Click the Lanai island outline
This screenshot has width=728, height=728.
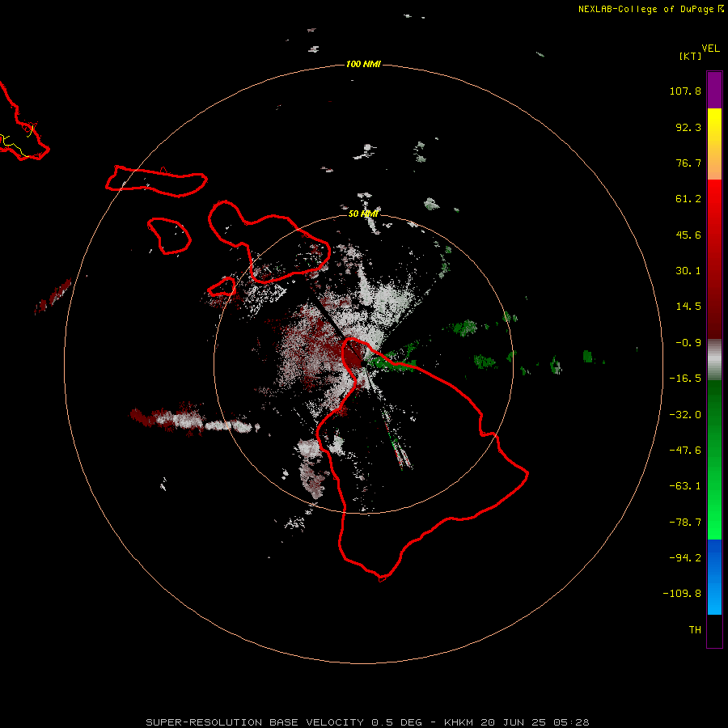(170, 236)
